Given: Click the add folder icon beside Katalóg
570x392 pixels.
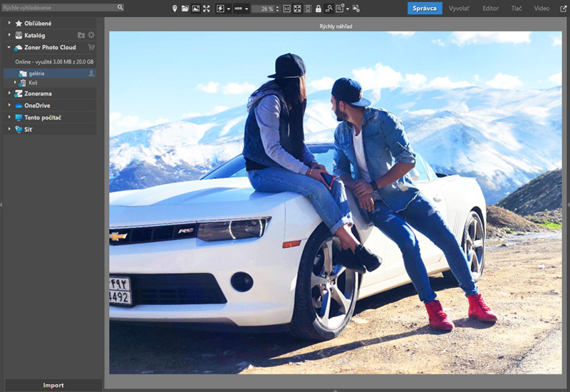Looking at the screenshot, I should (x=81, y=35).
